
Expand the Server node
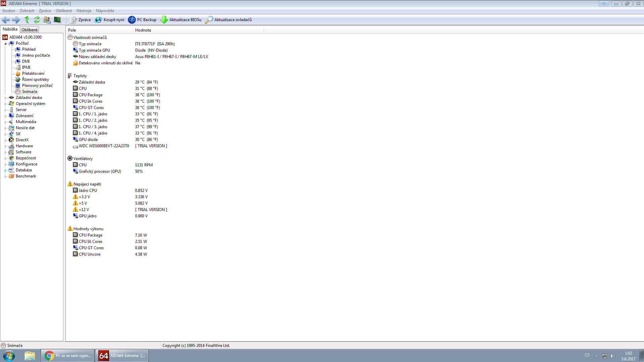[x=5, y=110]
